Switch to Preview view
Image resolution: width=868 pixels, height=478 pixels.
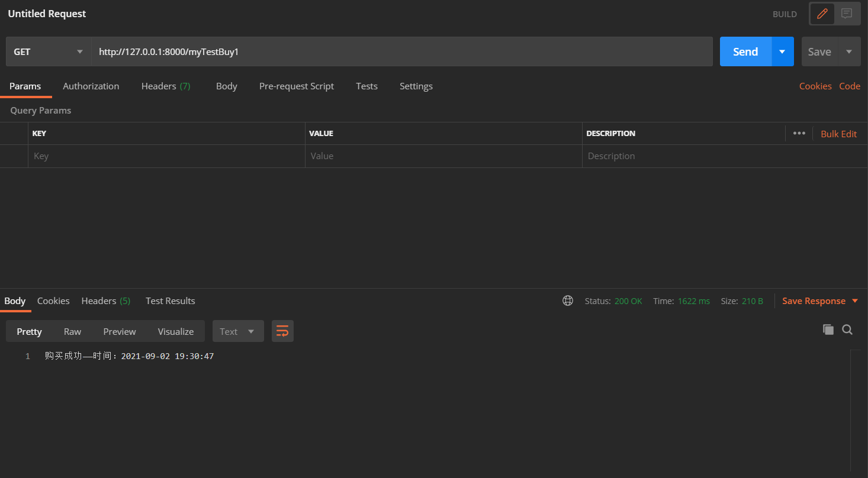pos(120,331)
